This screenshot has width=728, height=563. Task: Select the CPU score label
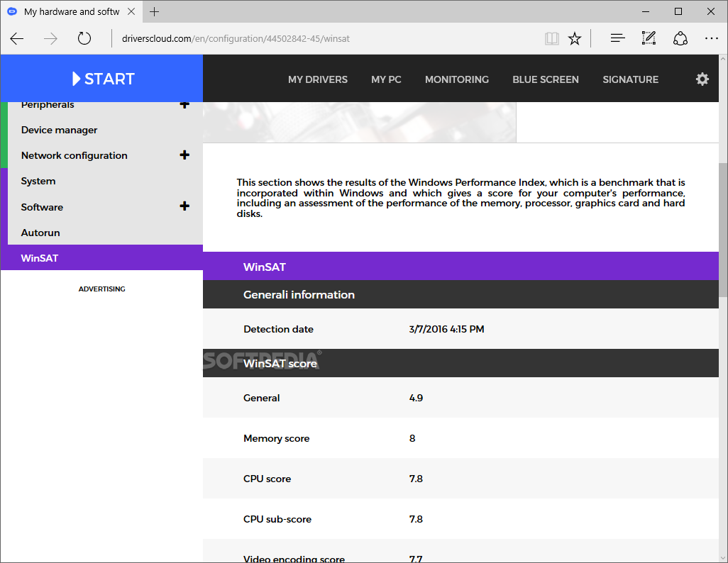(x=267, y=479)
